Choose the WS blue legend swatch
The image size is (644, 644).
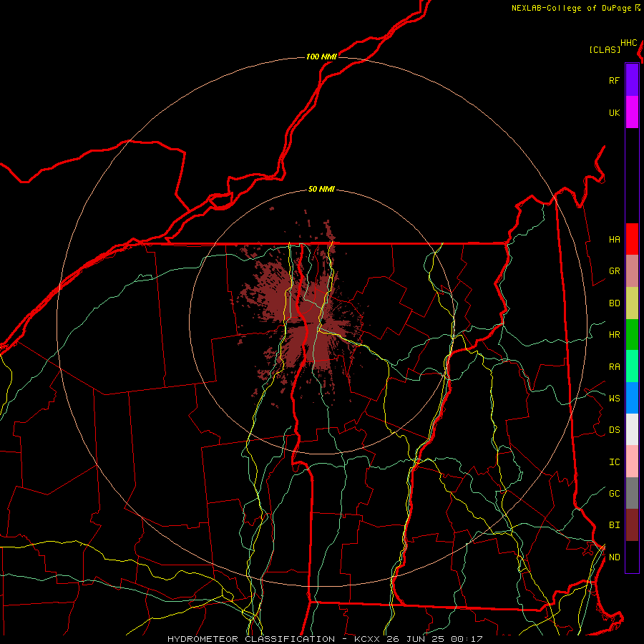coord(632,398)
